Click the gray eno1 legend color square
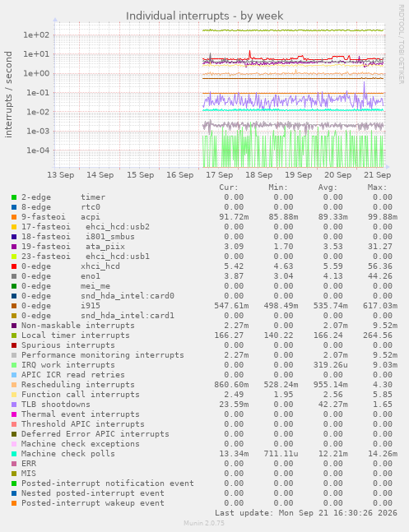The width and height of the screenshot is (409, 532). click(x=14, y=276)
